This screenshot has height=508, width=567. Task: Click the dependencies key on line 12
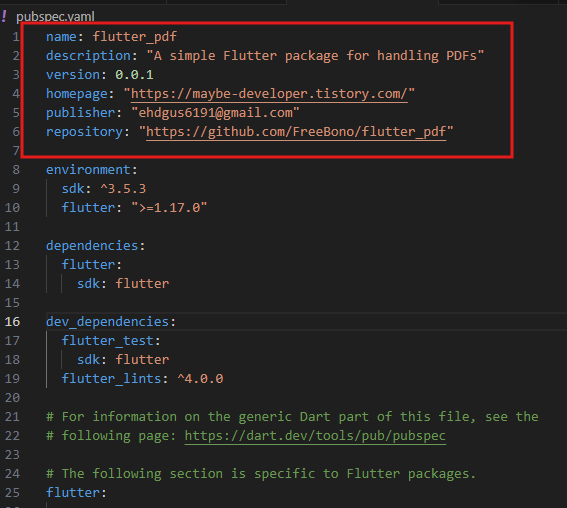[92, 246]
